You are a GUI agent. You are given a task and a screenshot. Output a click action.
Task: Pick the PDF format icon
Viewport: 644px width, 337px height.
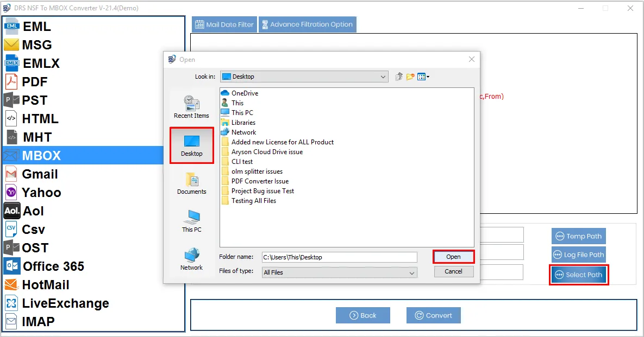11,81
